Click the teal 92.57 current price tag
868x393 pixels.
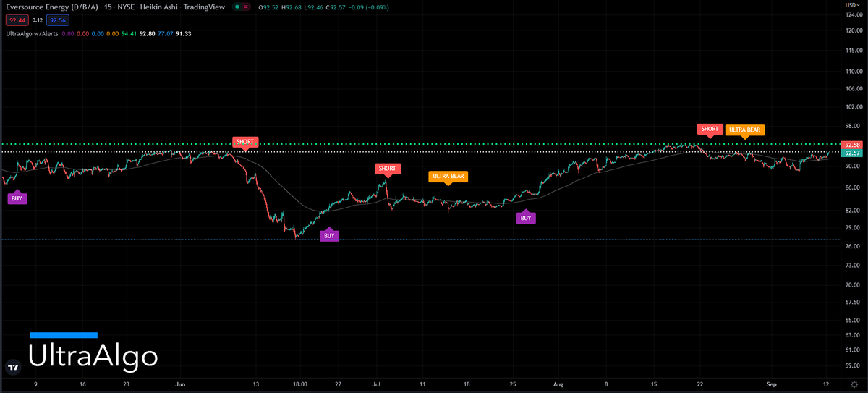(x=852, y=153)
